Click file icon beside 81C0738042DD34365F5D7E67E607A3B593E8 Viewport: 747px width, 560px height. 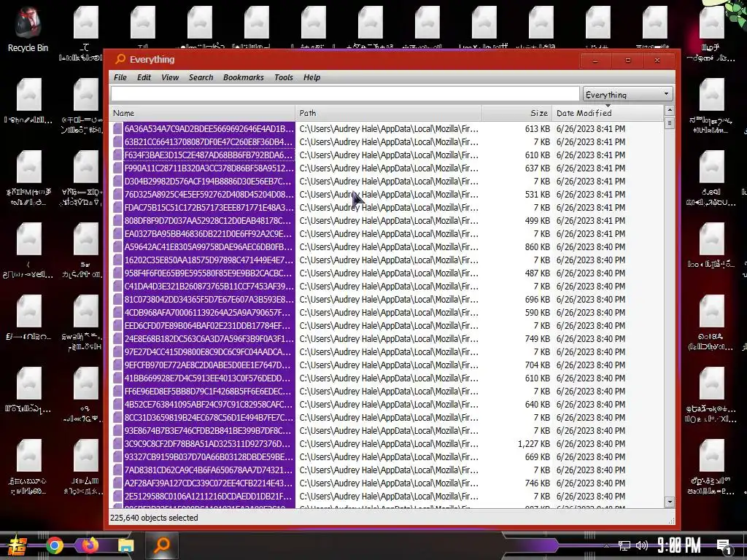(x=117, y=299)
